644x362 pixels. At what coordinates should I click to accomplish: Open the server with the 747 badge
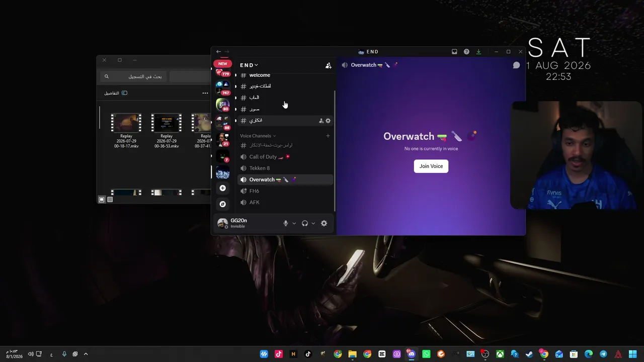point(222,88)
